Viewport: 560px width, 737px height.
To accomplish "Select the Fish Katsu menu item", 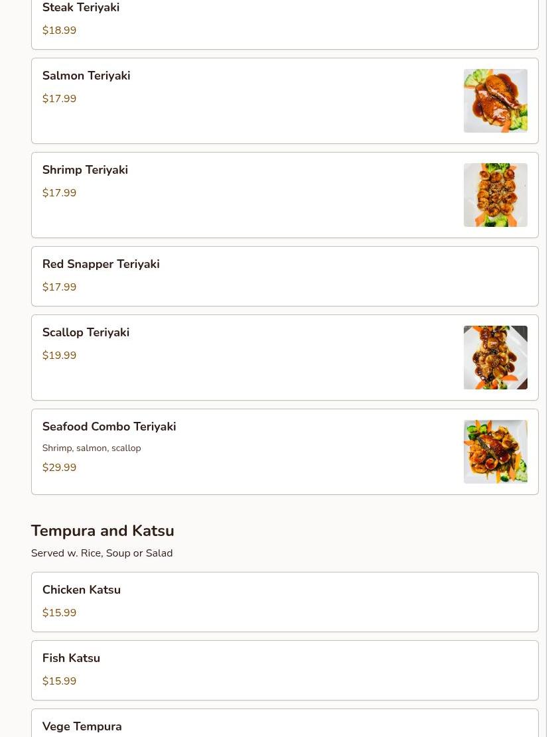I will pos(285,670).
